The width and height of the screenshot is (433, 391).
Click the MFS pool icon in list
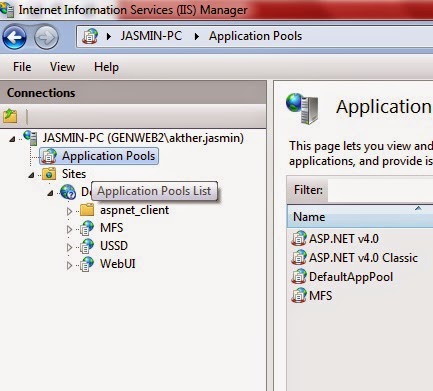pos(299,295)
